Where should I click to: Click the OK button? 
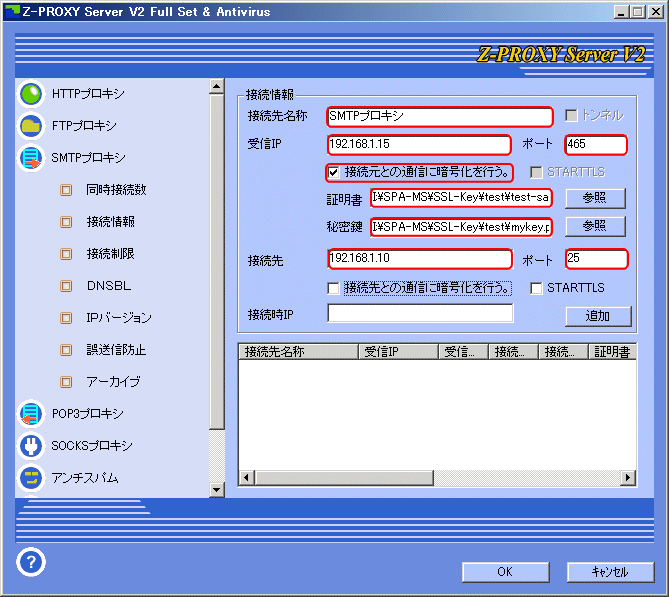pyautogui.click(x=506, y=572)
